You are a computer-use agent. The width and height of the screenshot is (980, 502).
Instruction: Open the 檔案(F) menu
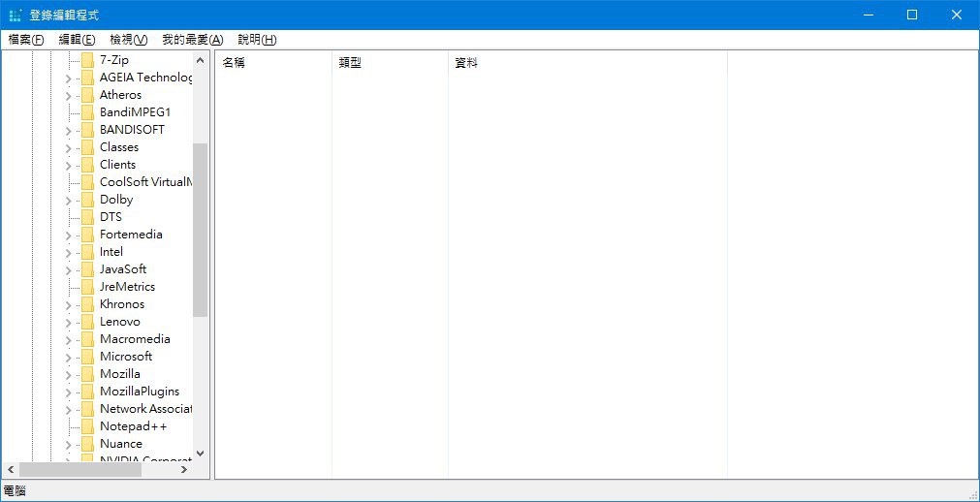point(26,40)
